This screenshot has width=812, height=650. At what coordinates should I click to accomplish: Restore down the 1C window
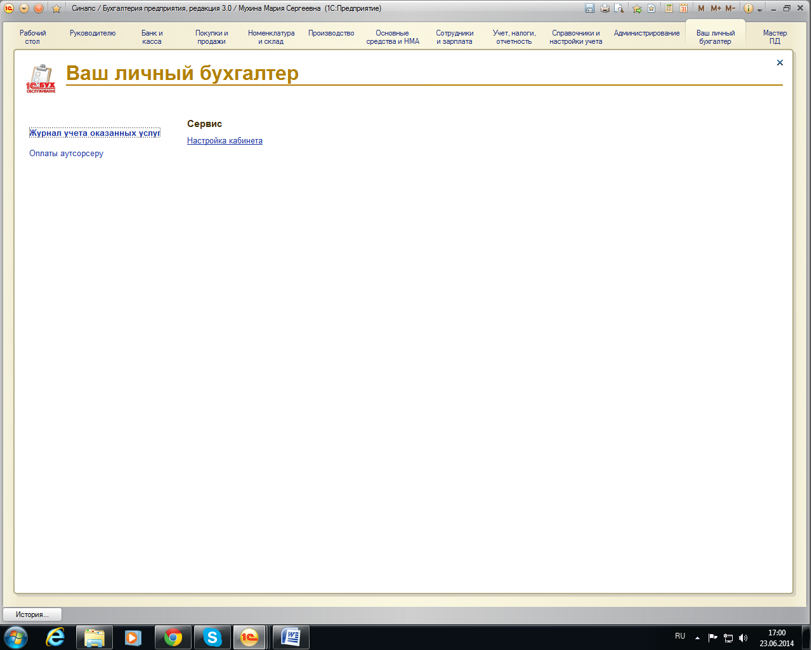click(787, 8)
